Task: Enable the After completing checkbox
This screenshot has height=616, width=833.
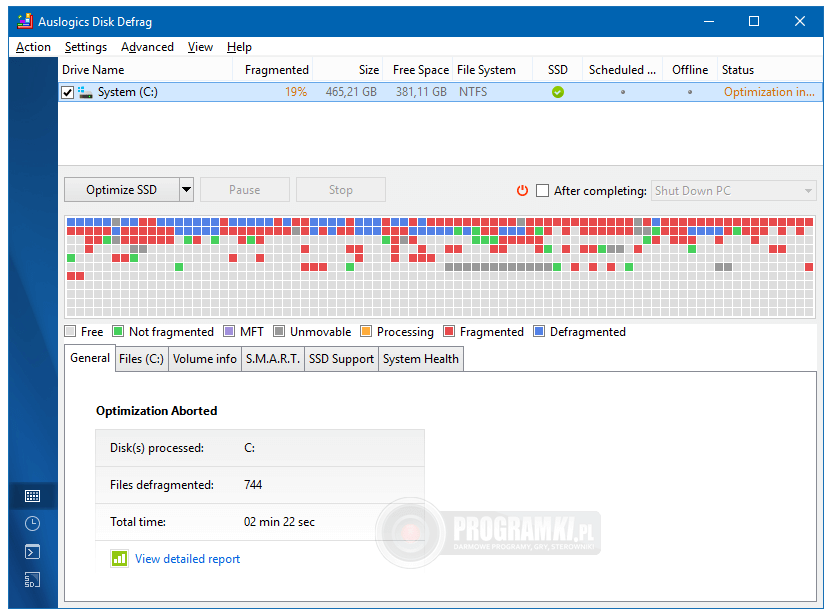Action: [x=542, y=191]
